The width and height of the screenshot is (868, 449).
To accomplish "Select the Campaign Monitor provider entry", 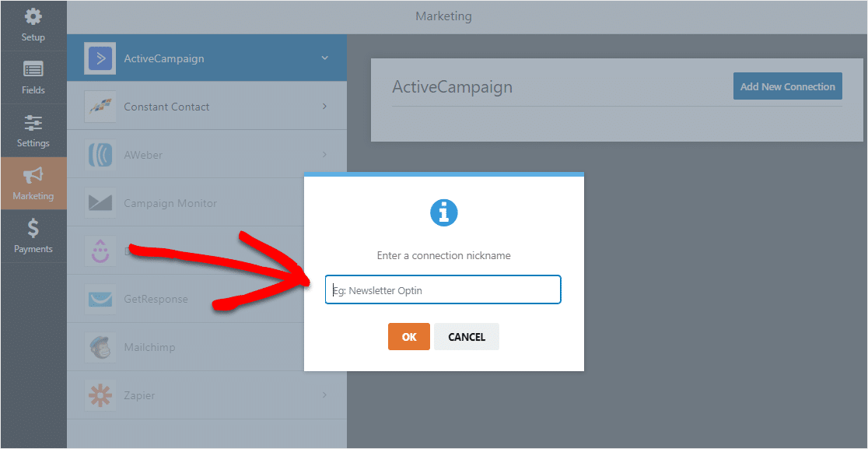I will tap(170, 203).
